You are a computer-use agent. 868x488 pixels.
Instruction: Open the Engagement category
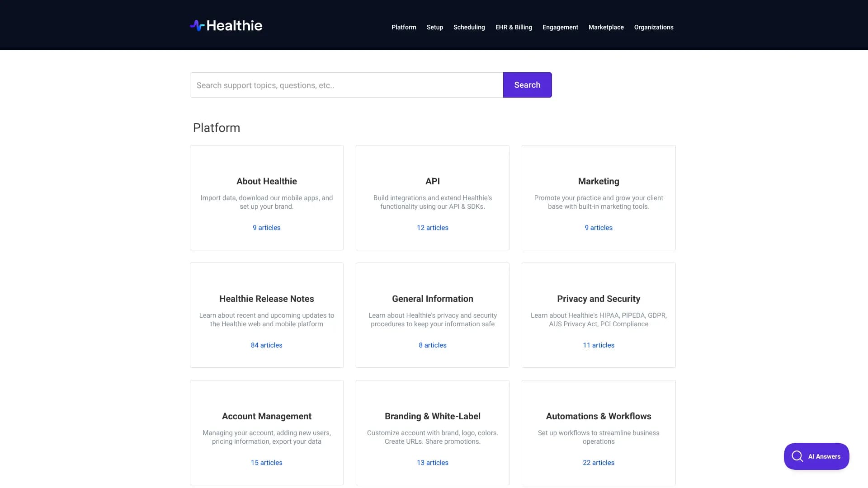pos(560,27)
